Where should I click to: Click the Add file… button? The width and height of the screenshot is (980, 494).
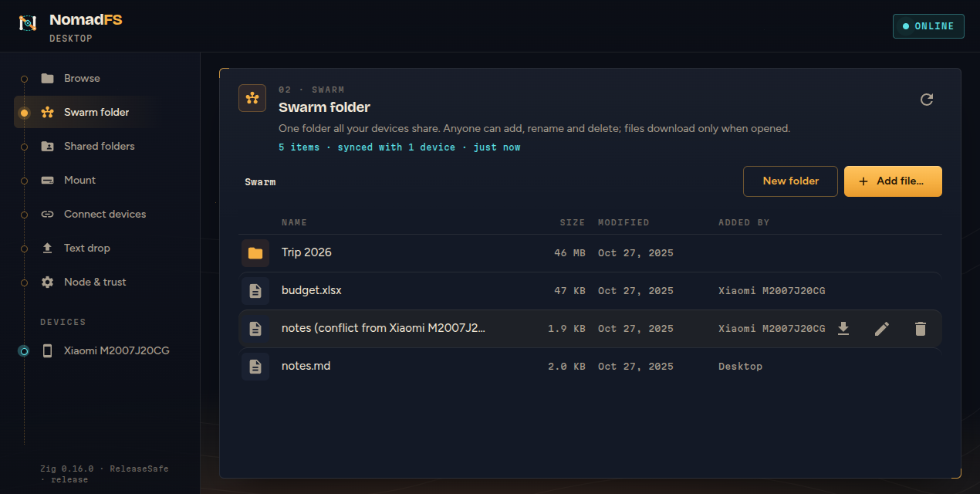[x=893, y=181]
